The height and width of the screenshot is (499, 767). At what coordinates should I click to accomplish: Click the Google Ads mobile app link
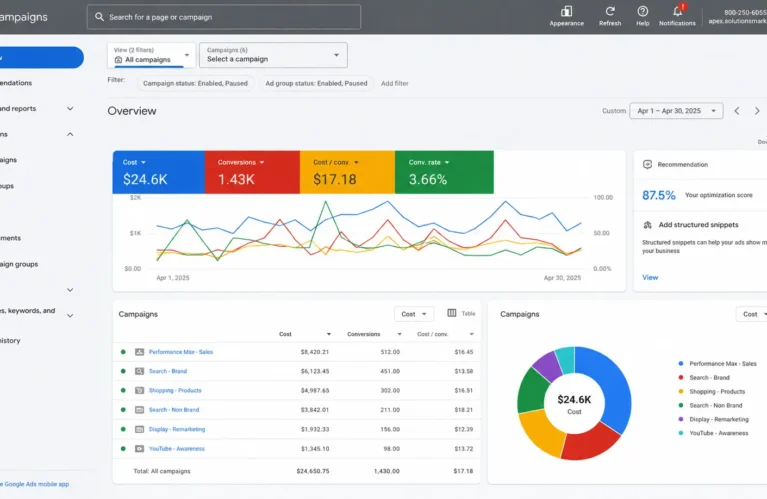point(35,484)
